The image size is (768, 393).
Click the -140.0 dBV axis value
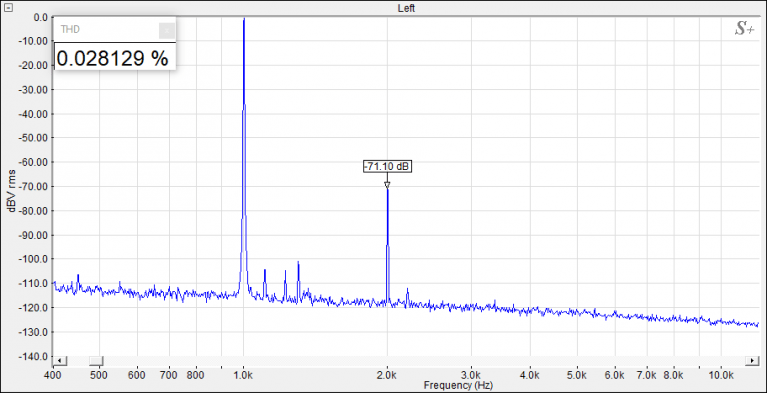pyautogui.click(x=32, y=356)
